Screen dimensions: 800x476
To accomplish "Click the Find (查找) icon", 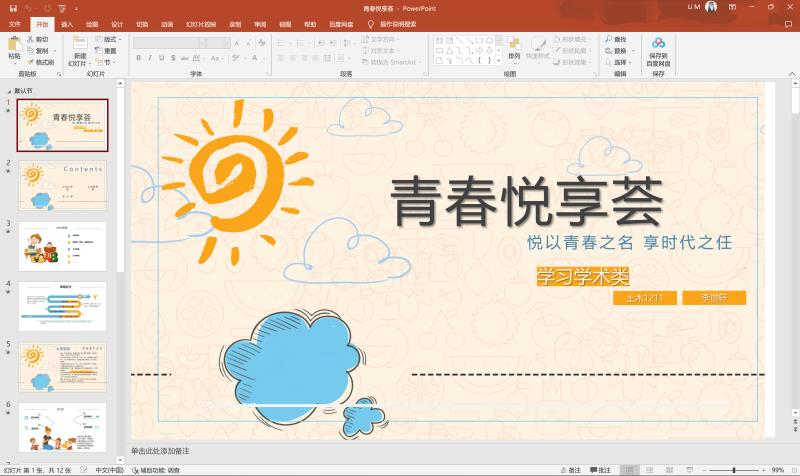I will pyautogui.click(x=618, y=39).
